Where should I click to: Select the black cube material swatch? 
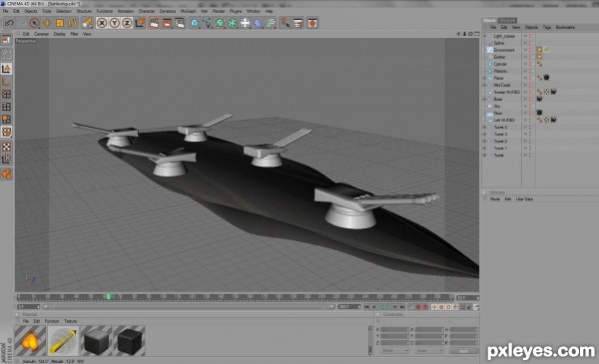(129, 341)
